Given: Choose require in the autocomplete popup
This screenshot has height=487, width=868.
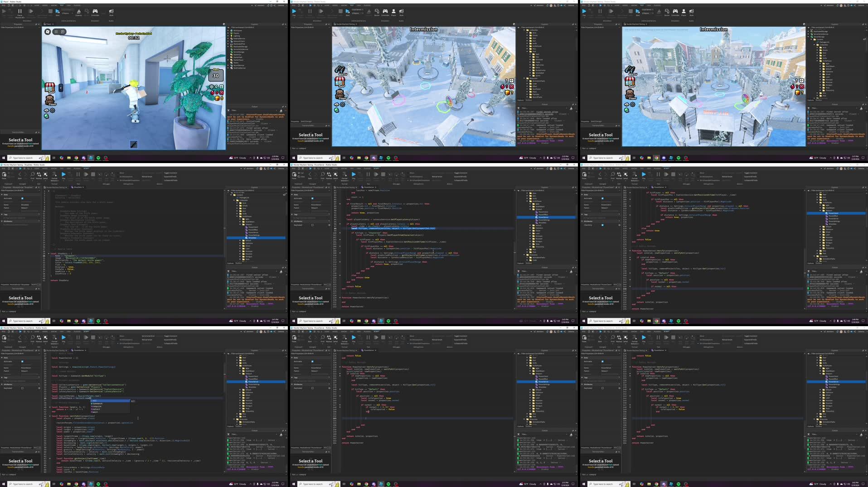Looking at the screenshot, I should (110, 406).
